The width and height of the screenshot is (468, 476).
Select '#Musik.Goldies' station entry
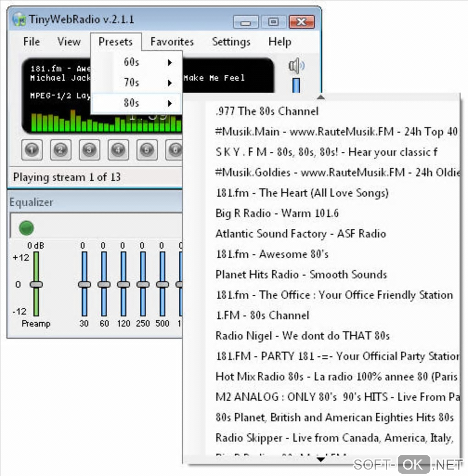[x=321, y=172]
